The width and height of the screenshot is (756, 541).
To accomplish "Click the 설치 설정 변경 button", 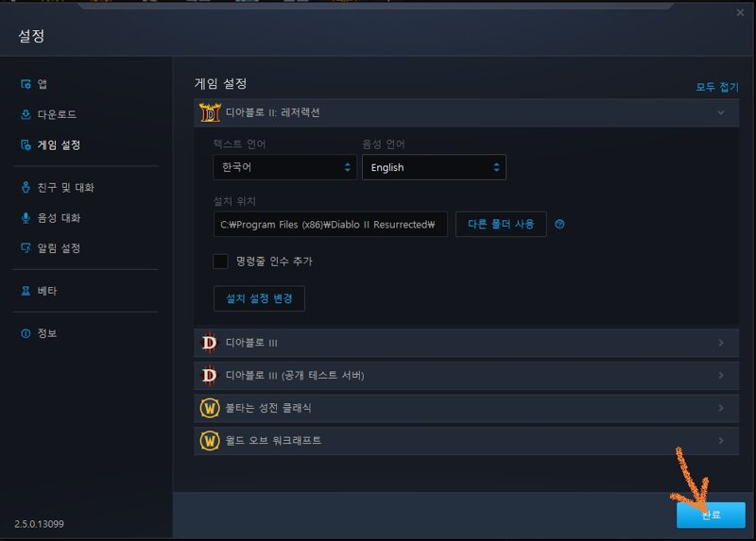I will tap(259, 298).
